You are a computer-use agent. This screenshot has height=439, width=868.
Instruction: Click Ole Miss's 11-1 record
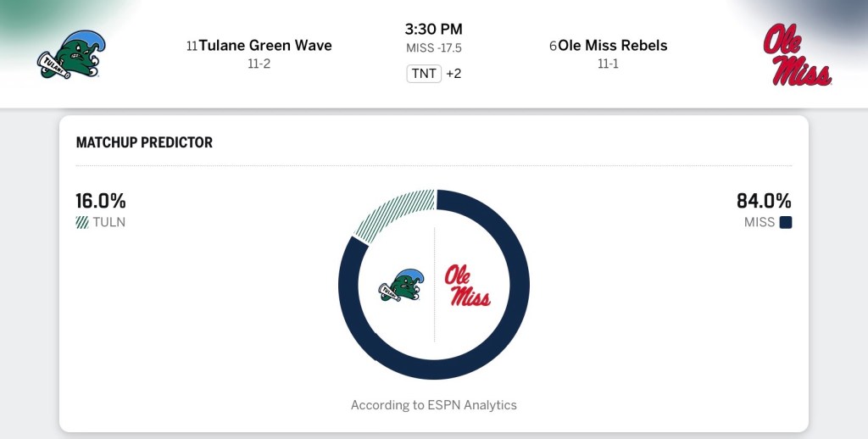tap(608, 64)
